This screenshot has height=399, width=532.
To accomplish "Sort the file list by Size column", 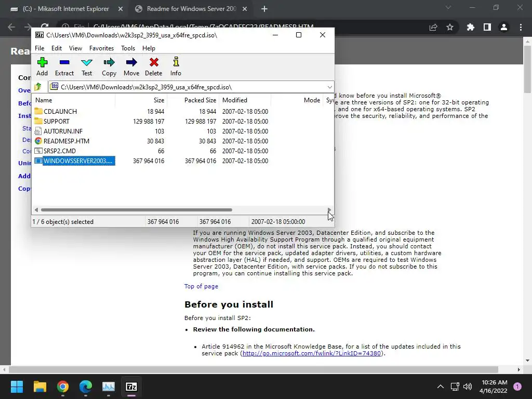I will (141, 100).
